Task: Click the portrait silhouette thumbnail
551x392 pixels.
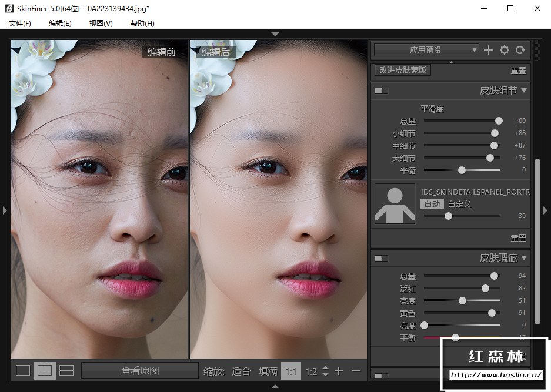Action: coord(395,204)
